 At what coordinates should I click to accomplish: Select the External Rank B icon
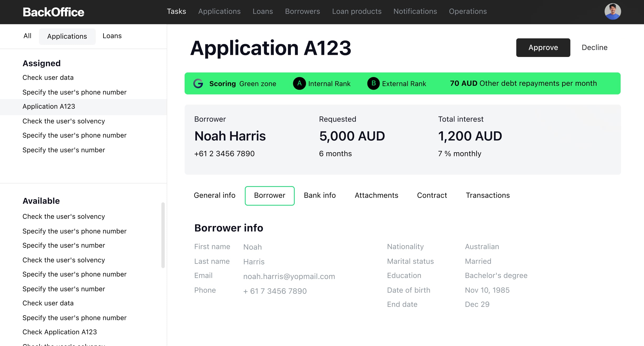pos(374,83)
